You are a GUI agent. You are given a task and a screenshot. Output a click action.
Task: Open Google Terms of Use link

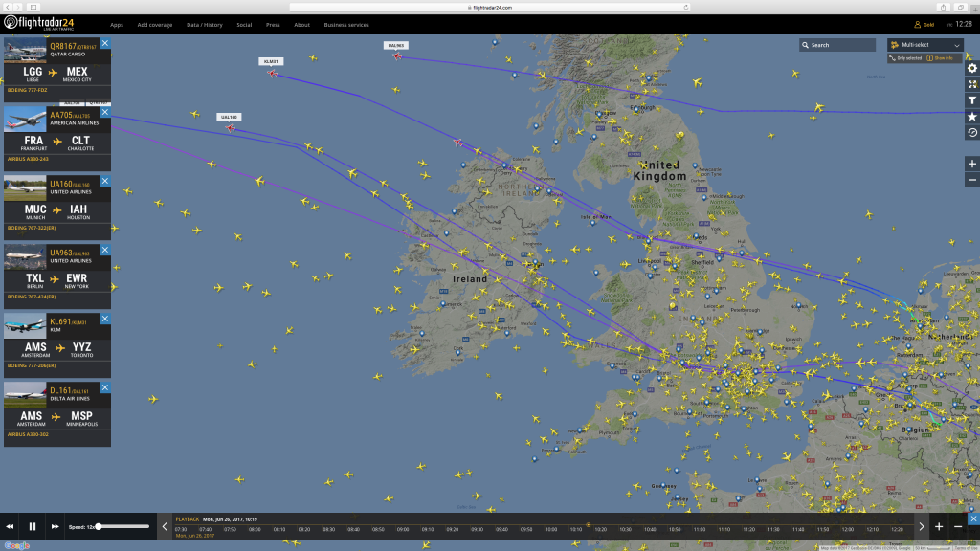[965, 548]
